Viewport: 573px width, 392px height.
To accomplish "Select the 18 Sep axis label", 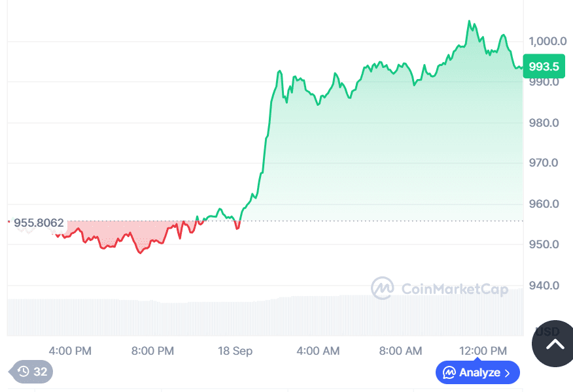I will coord(235,351).
